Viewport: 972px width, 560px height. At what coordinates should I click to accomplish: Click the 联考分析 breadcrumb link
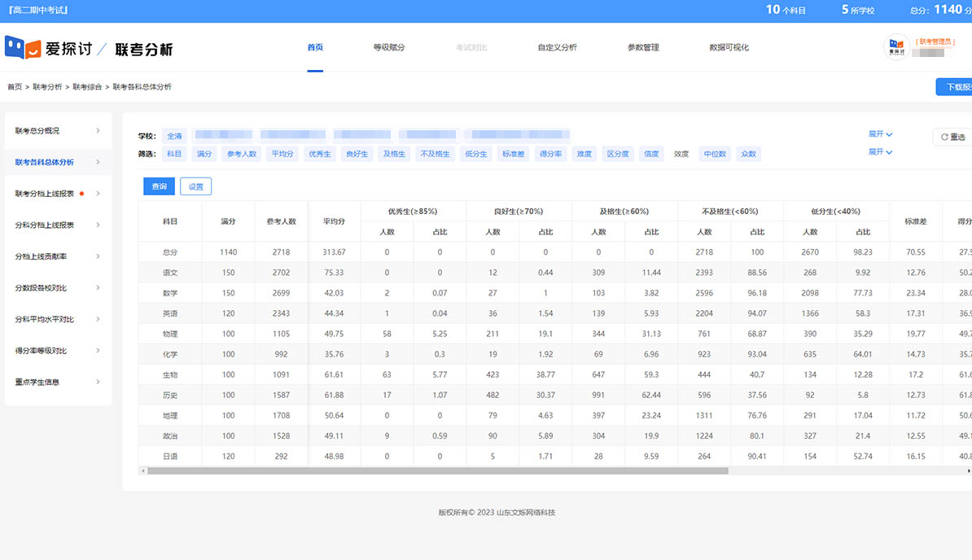[47, 86]
